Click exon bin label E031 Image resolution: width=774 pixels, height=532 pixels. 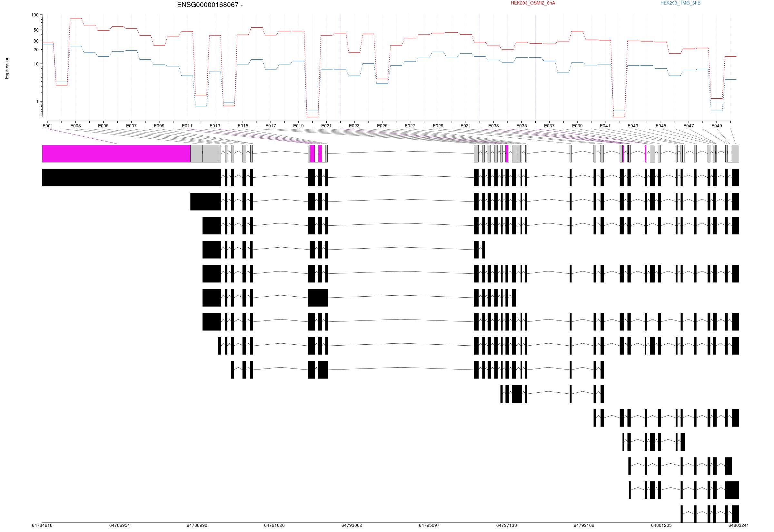466,126
